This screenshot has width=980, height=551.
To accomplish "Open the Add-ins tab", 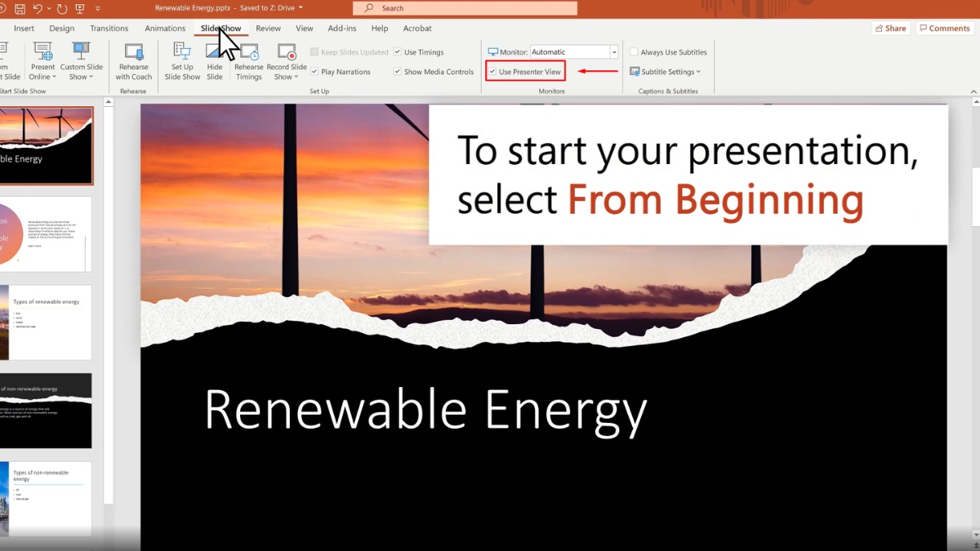I will pyautogui.click(x=342, y=28).
